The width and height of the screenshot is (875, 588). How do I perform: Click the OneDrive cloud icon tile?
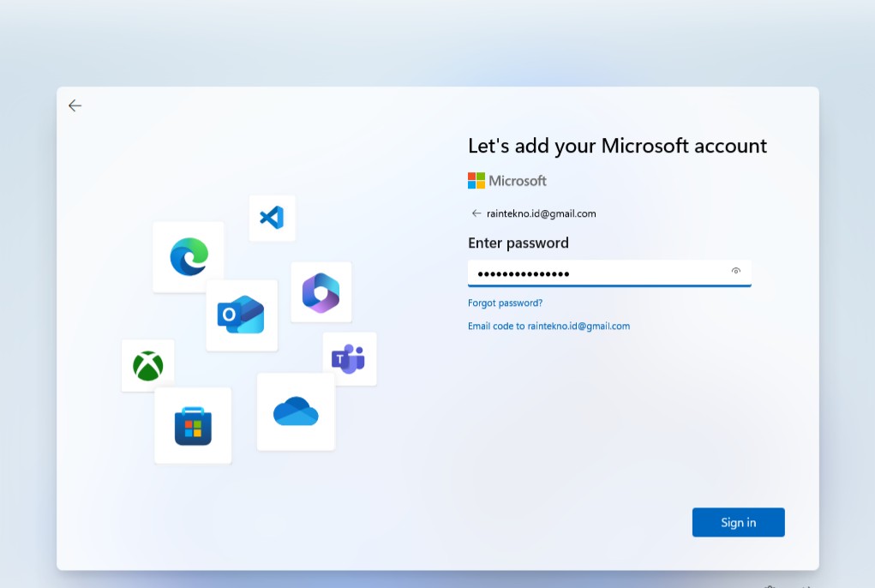pos(296,411)
